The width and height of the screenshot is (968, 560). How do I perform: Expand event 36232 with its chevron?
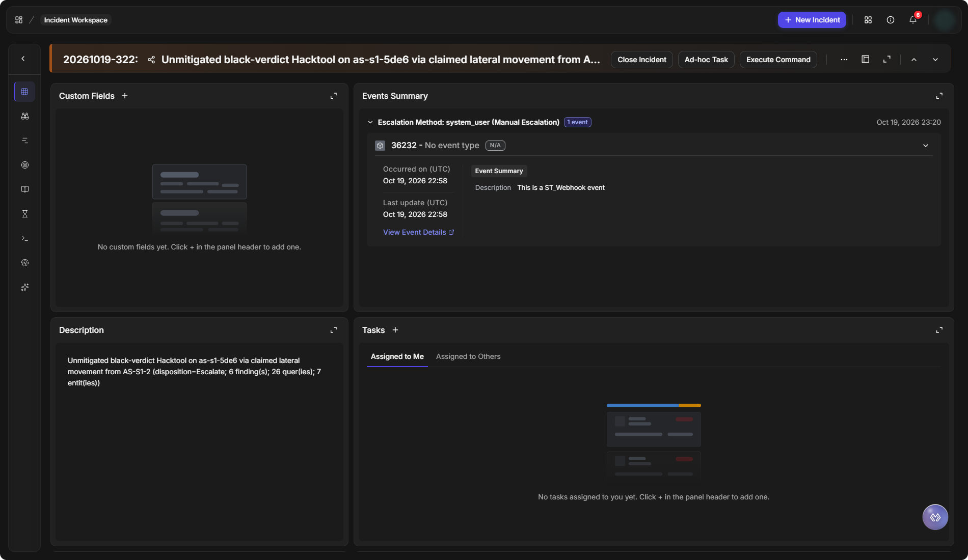(926, 146)
